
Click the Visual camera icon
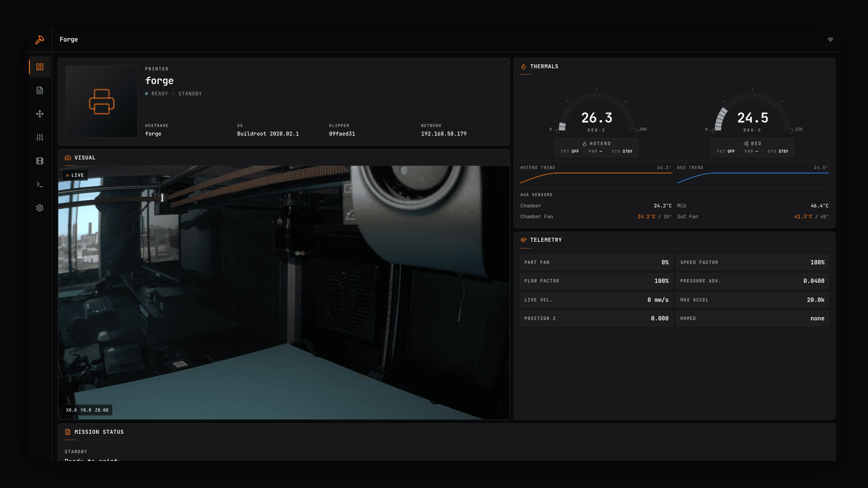click(x=68, y=158)
